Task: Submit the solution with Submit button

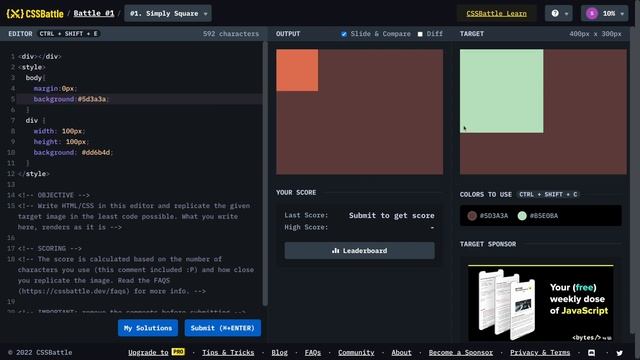Action: click(x=222, y=328)
